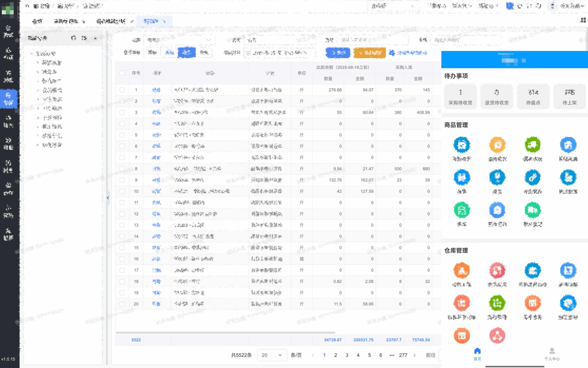
Task: Click the cell value 127.59
Action: click(x=367, y=191)
